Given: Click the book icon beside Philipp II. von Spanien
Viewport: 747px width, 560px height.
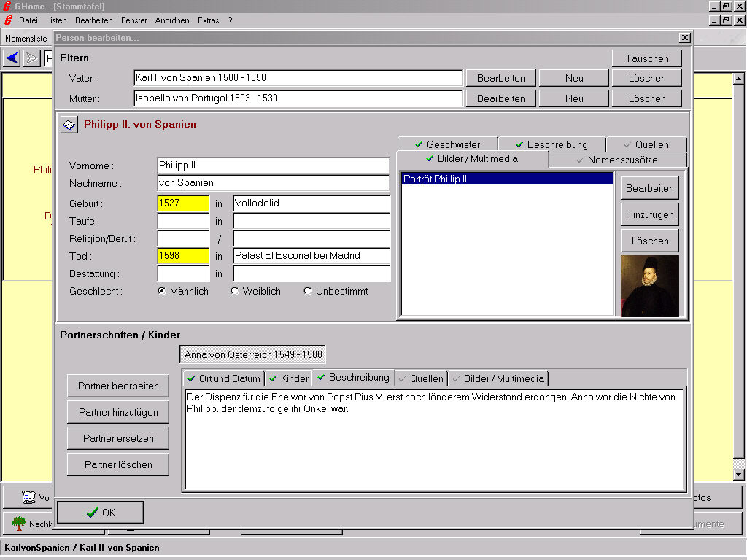Looking at the screenshot, I should pyautogui.click(x=69, y=125).
